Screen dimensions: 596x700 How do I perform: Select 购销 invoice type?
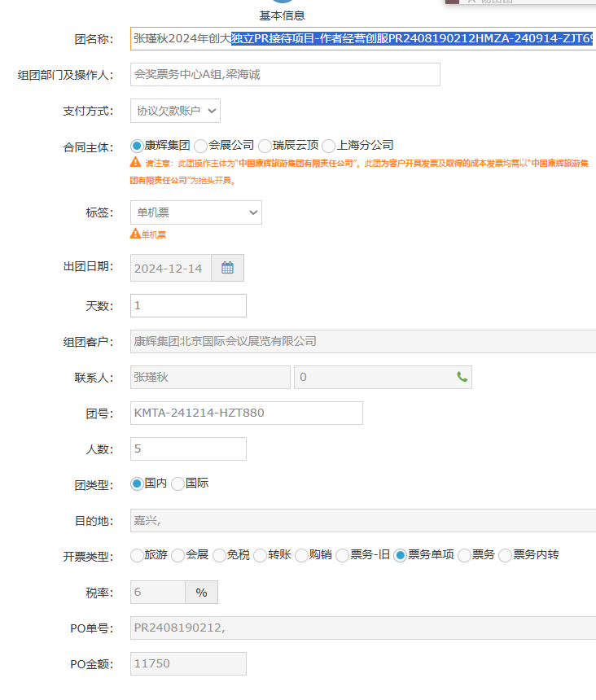coord(301,556)
